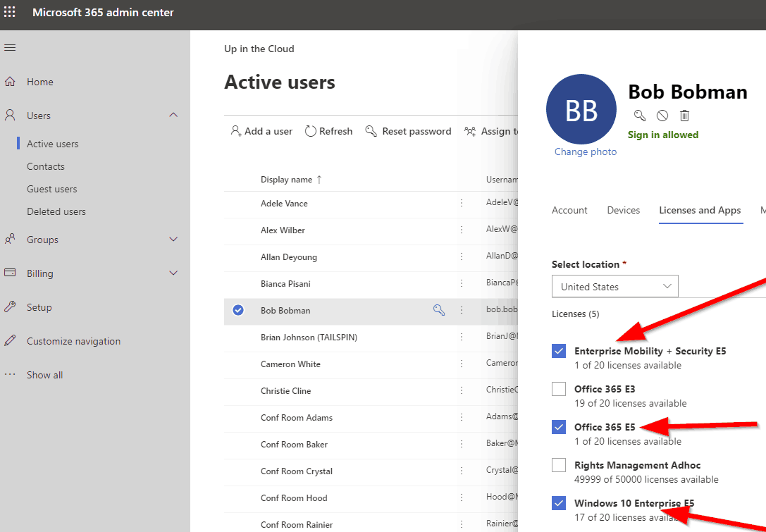Viewport: 766px width, 532px height.
Task: Uncheck Enterprise Mobility + Security E5 license
Action: click(x=559, y=351)
